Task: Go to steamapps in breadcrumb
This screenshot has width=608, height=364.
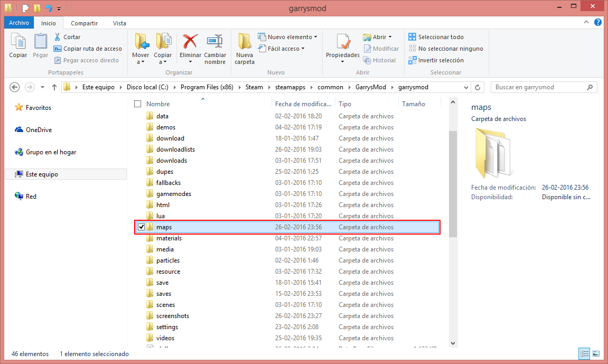Action: pos(290,87)
